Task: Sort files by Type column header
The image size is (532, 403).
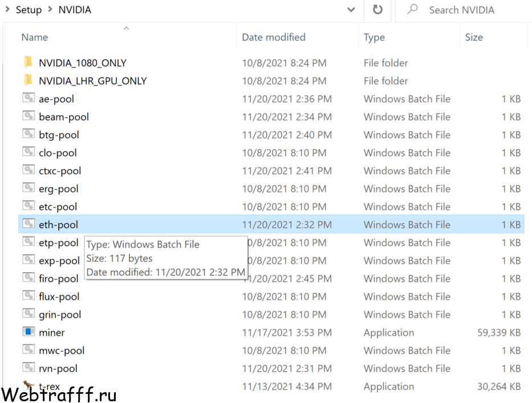Action: tap(374, 37)
